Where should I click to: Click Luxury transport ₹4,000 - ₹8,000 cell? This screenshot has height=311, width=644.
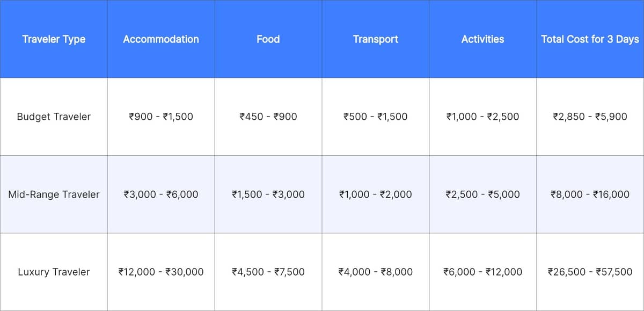coord(376,272)
